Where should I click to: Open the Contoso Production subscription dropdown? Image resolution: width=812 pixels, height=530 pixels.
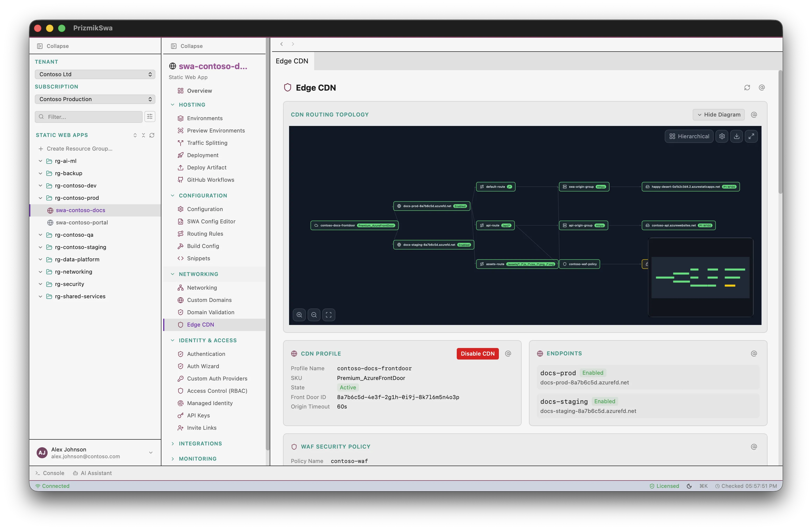(x=95, y=99)
